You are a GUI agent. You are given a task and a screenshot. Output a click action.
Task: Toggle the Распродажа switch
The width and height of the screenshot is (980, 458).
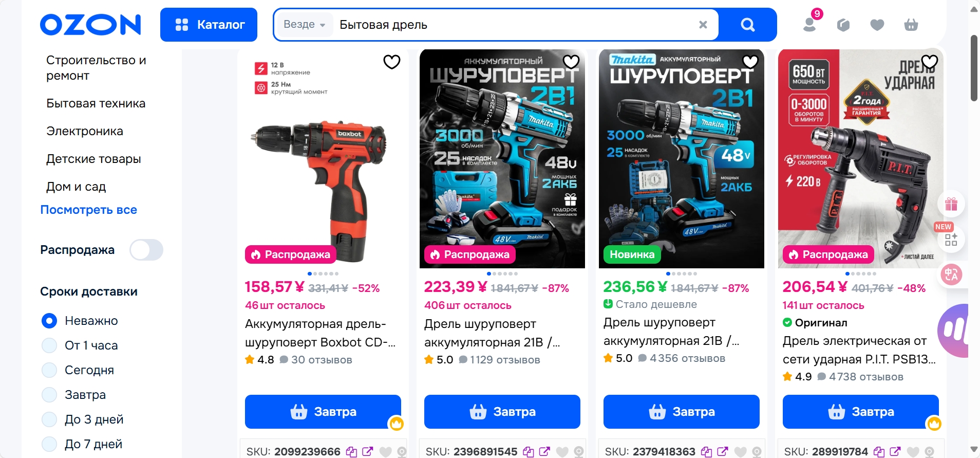click(x=146, y=250)
